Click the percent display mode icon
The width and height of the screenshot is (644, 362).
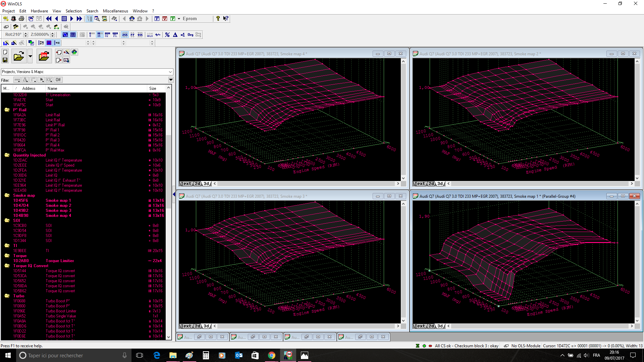click(x=167, y=35)
